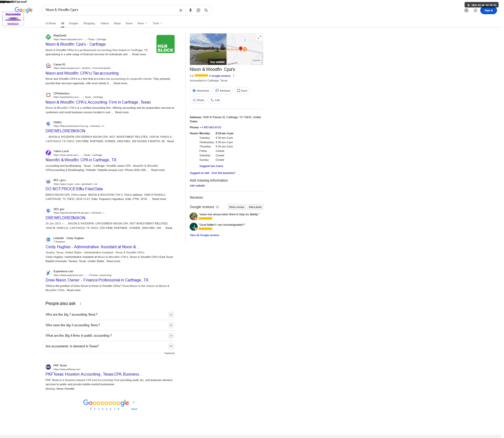Switch to the Images tab

(x=74, y=23)
